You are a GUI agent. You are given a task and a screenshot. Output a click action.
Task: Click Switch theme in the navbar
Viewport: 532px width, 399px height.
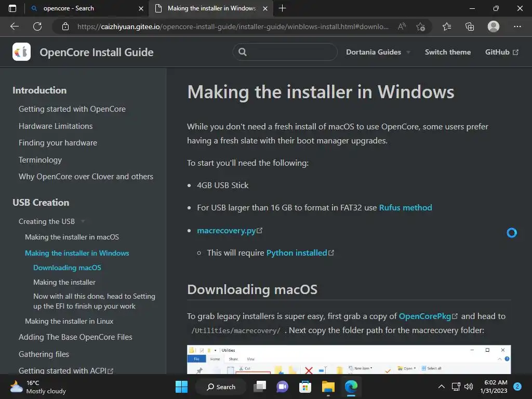click(x=447, y=52)
